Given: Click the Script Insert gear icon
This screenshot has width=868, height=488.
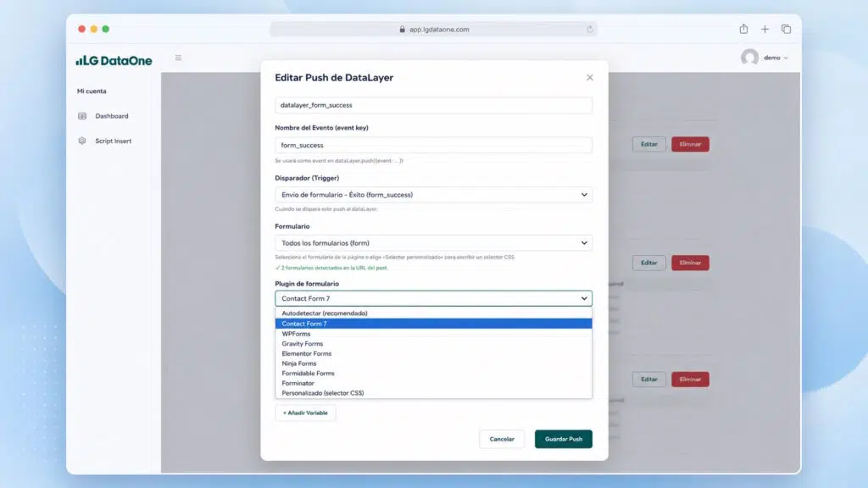Looking at the screenshot, I should pyautogui.click(x=82, y=141).
